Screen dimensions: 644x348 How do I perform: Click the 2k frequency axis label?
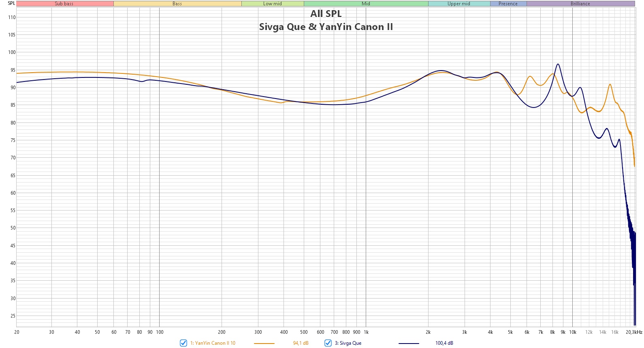point(428,332)
